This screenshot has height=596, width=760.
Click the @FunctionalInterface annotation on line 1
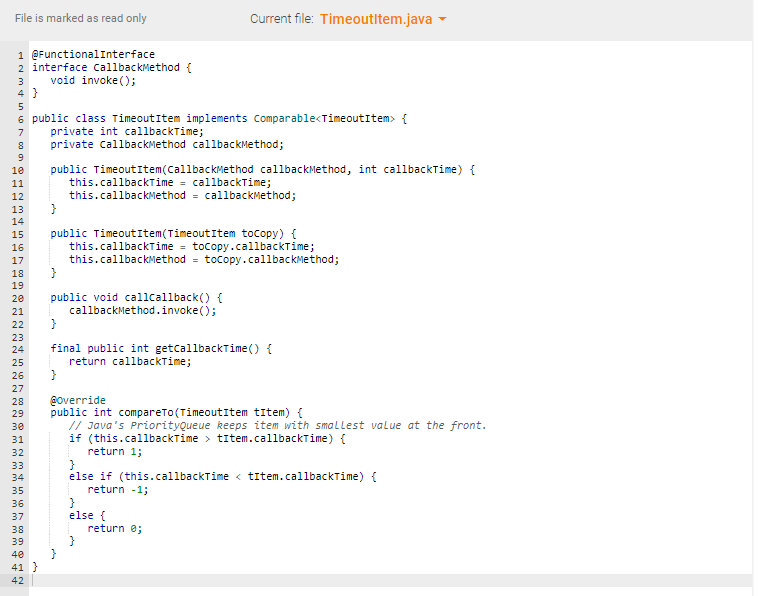[94, 54]
